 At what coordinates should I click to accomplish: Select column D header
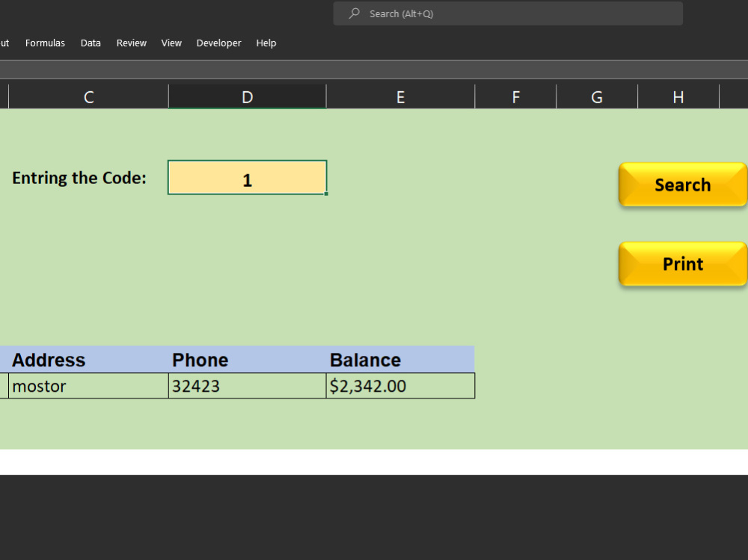[247, 97]
